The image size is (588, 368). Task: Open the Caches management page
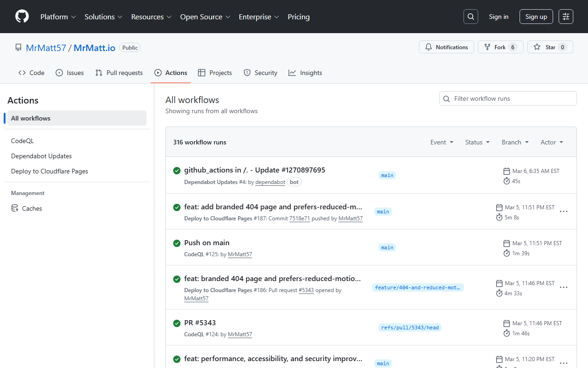tap(31, 208)
